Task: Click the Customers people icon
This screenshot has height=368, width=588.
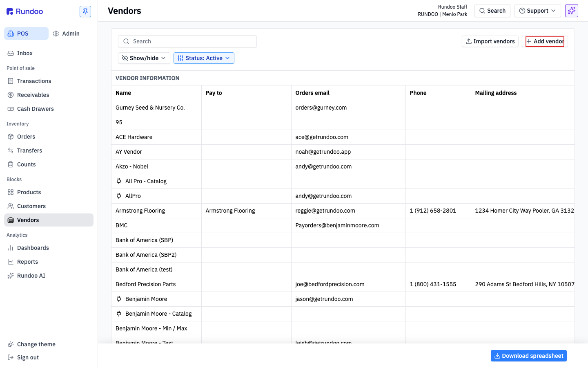Action: [x=11, y=206]
